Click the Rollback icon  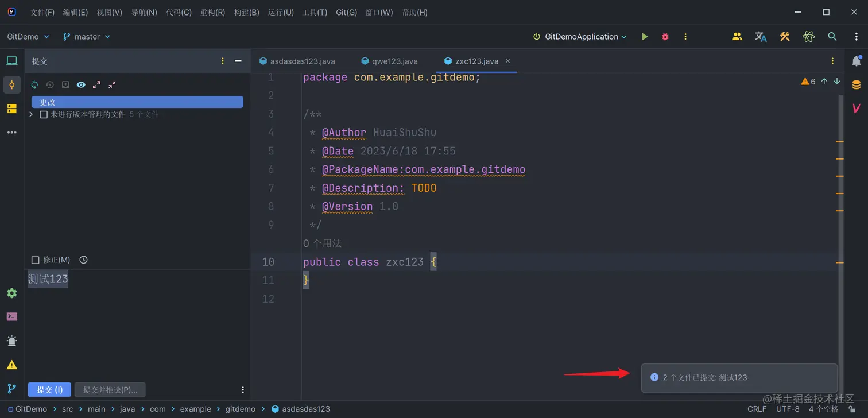50,84
